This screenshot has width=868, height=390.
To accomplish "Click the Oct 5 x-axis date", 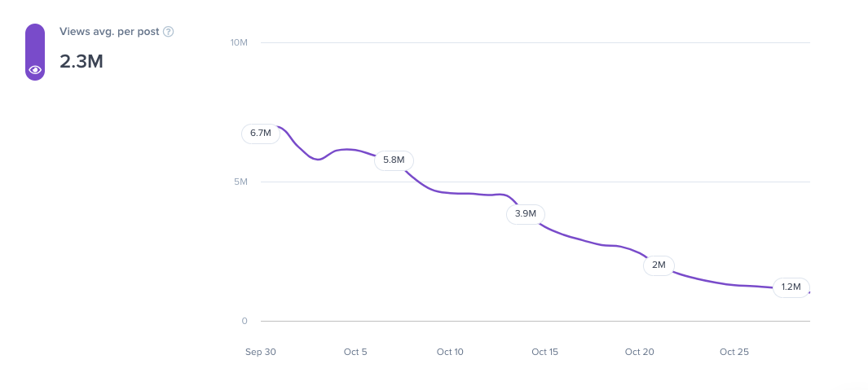I will (x=355, y=352).
